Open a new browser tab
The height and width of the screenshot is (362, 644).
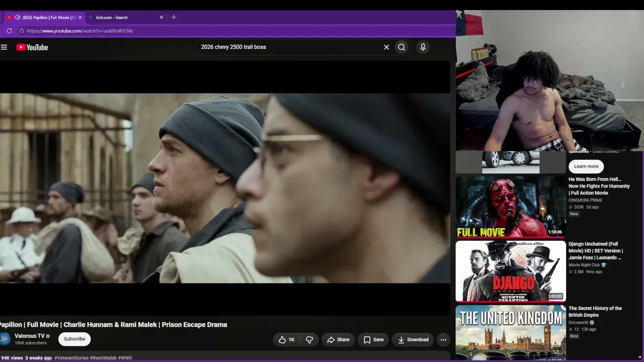(174, 17)
